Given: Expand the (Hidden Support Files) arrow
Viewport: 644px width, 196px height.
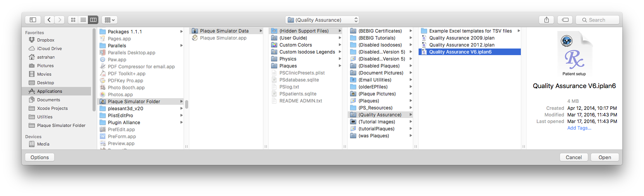Looking at the screenshot, I should [x=340, y=31].
